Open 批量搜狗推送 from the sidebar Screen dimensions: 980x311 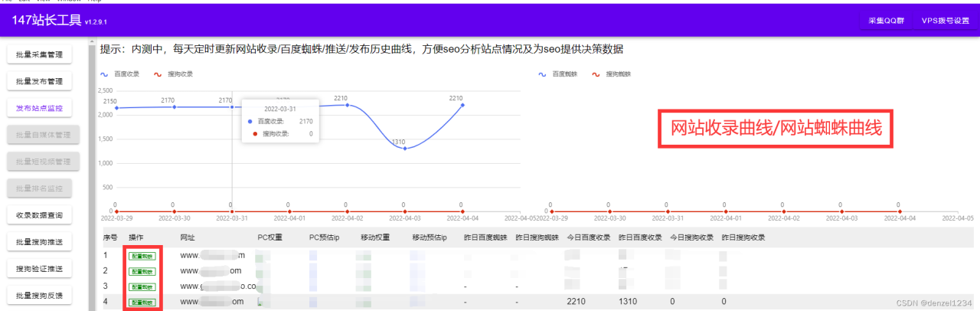[x=39, y=242]
